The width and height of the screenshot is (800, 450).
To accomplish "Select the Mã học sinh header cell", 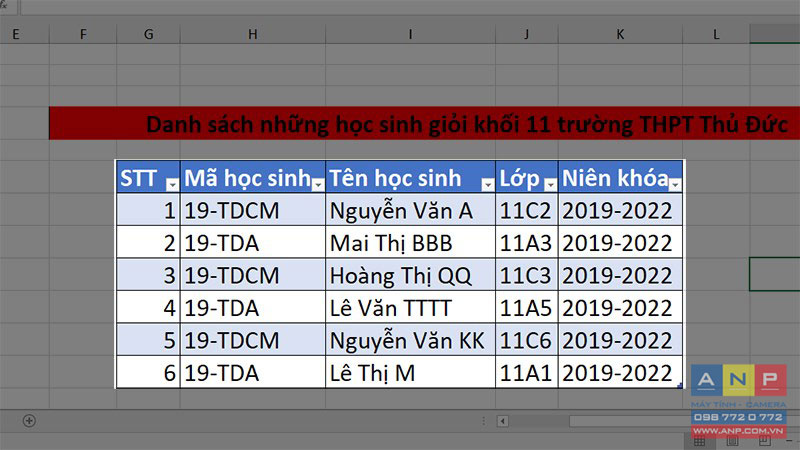I will pyautogui.click(x=253, y=177).
